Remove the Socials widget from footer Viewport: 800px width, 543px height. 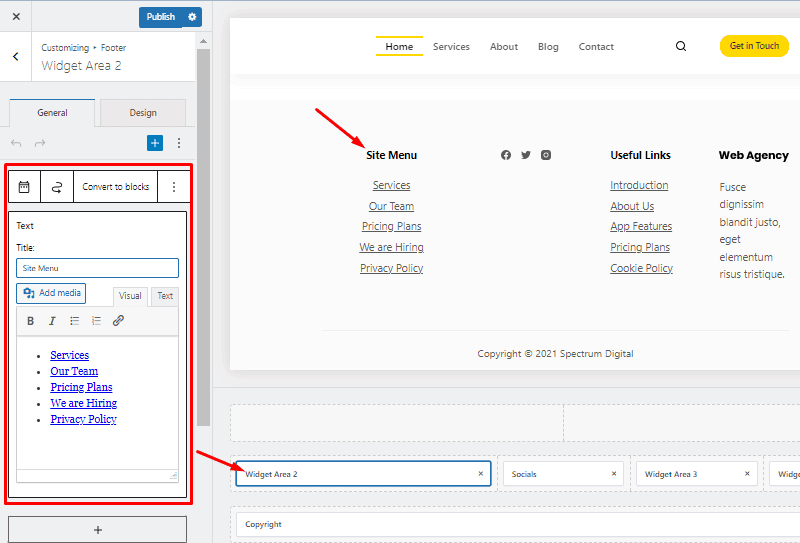coord(614,474)
